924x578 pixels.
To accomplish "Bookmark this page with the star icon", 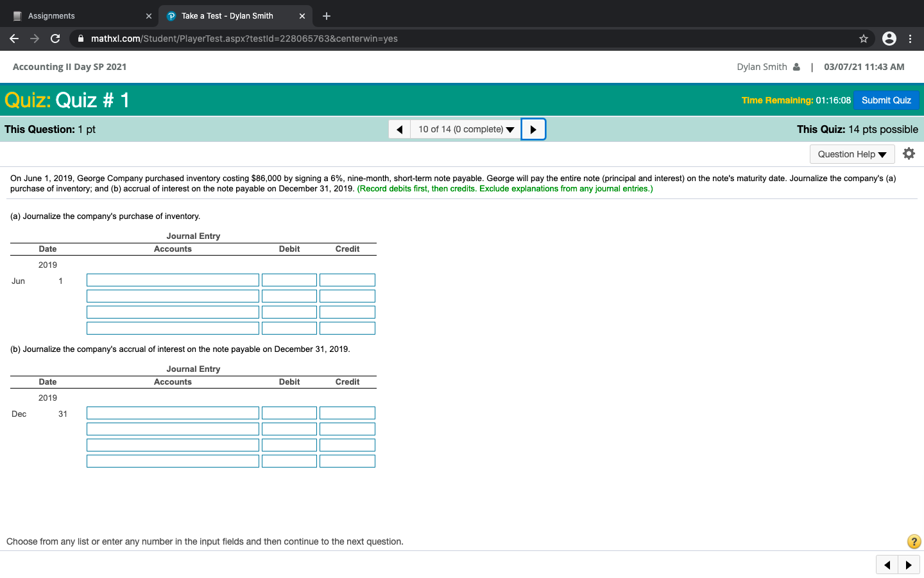I will tap(864, 39).
